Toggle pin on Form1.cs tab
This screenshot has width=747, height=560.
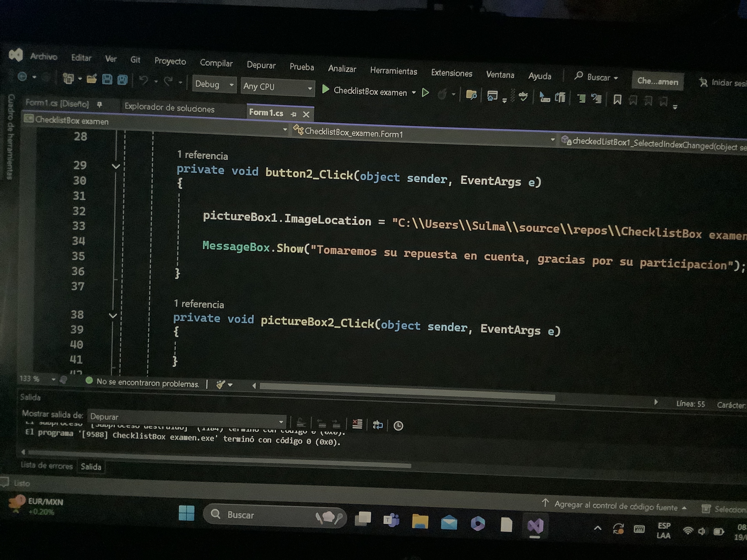pos(293,114)
